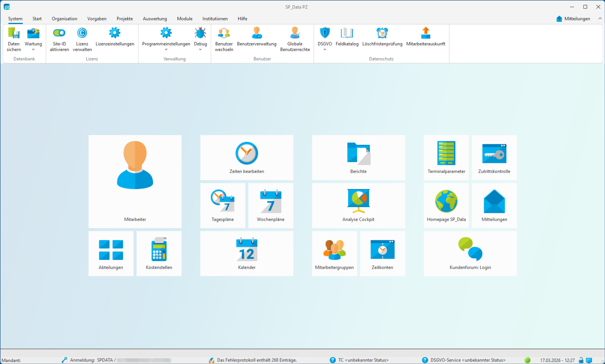The image size is (605, 364).
Task: Click the Daten sichern icon
Action: click(x=14, y=33)
